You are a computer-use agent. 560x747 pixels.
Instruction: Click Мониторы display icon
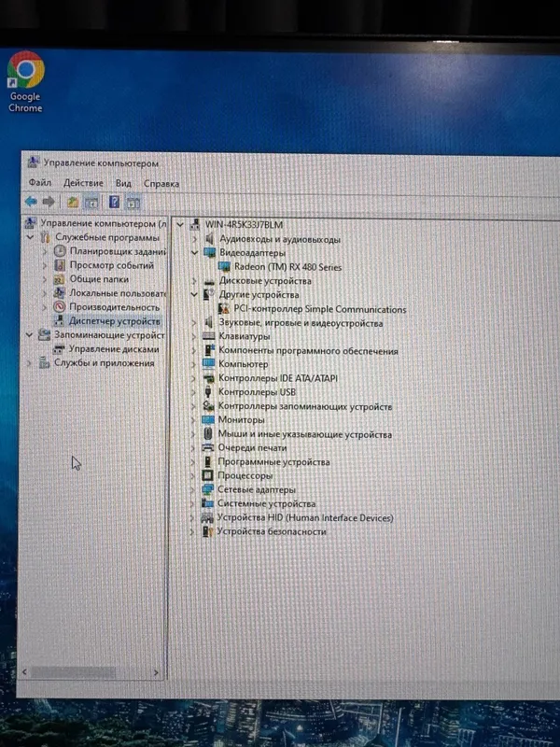(208, 419)
